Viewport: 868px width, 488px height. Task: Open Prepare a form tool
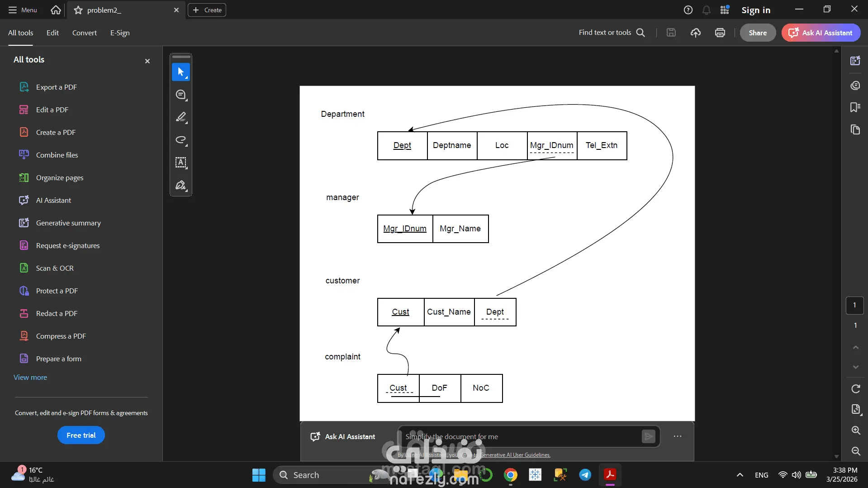point(59,359)
